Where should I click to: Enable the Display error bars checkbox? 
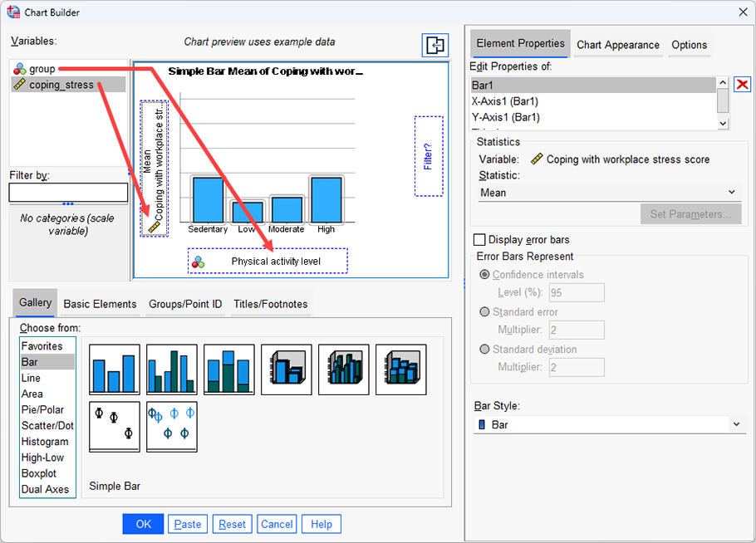pyautogui.click(x=479, y=240)
